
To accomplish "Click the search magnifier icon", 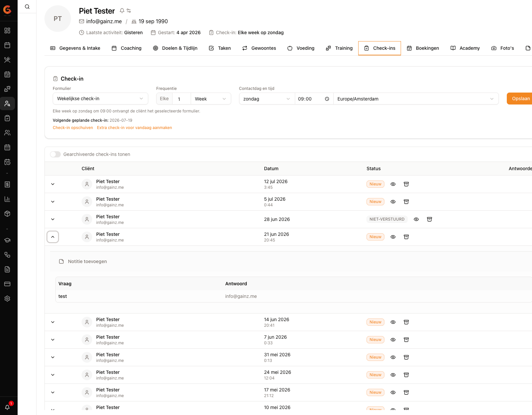I will pyautogui.click(x=27, y=7).
